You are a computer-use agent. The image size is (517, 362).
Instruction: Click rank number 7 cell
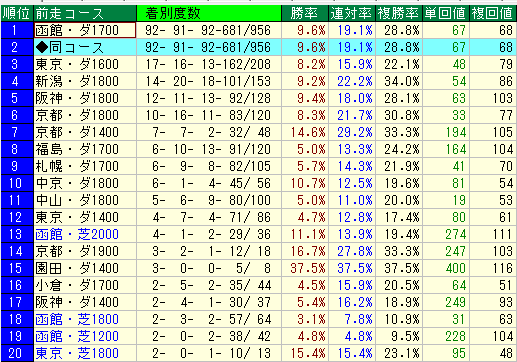tap(17, 132)
